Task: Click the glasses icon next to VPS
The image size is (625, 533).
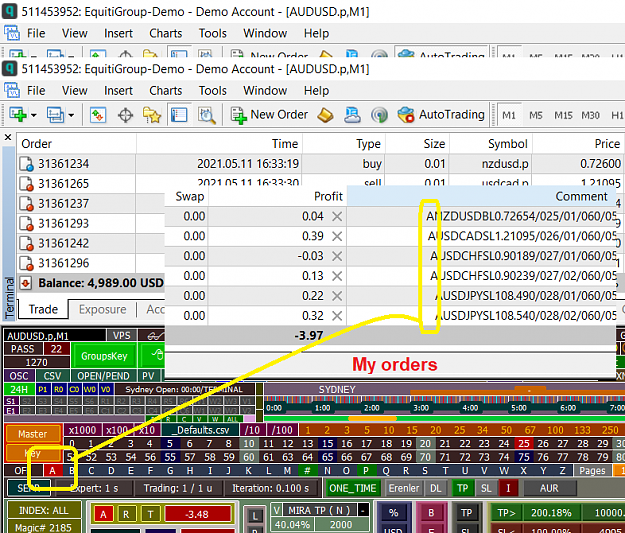Action: coord(153,336)
